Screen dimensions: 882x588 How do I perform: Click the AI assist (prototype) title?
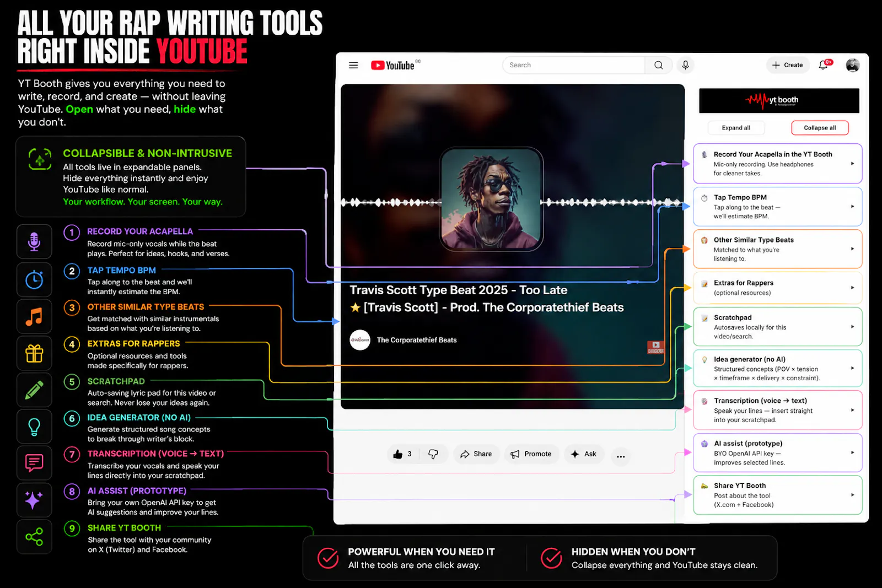pos(748,443)
